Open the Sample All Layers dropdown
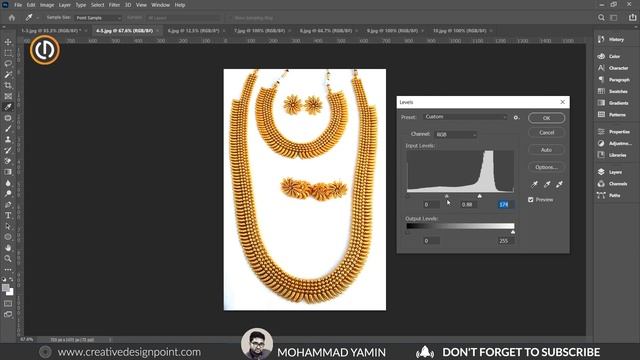 184,18
